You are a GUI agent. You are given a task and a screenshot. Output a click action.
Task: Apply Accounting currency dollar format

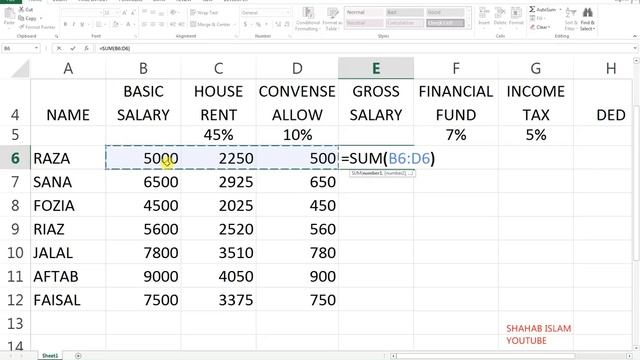click(x=245, y=25)
